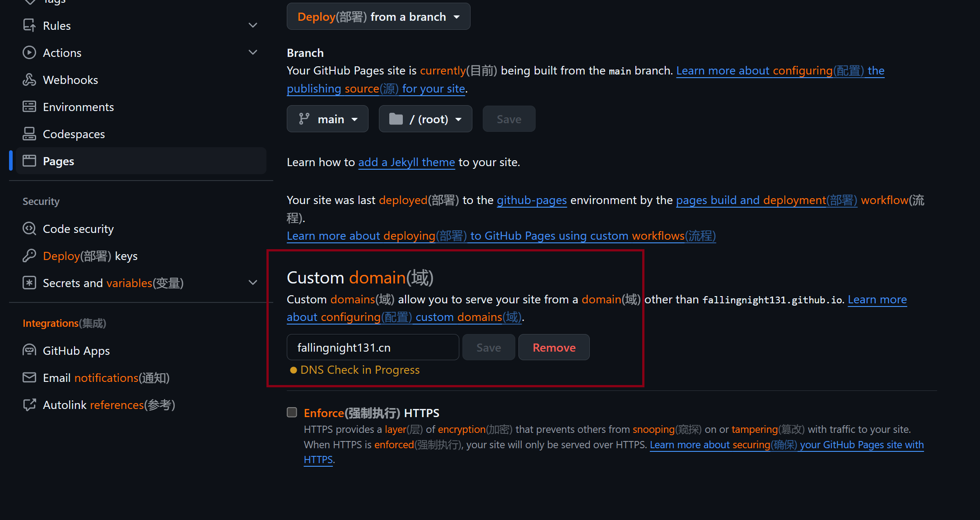The image size is (980, 520).
Task: Expand the Actions sidebar section
Action: [253, 53]
